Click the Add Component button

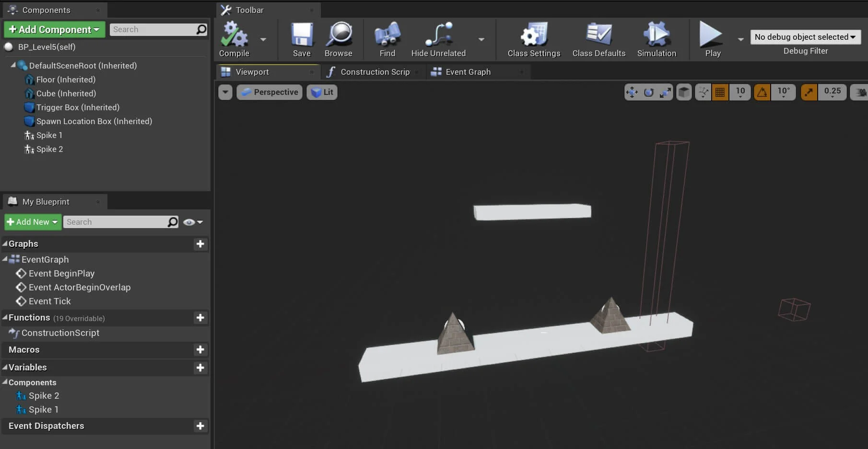(x=54, y=29)
